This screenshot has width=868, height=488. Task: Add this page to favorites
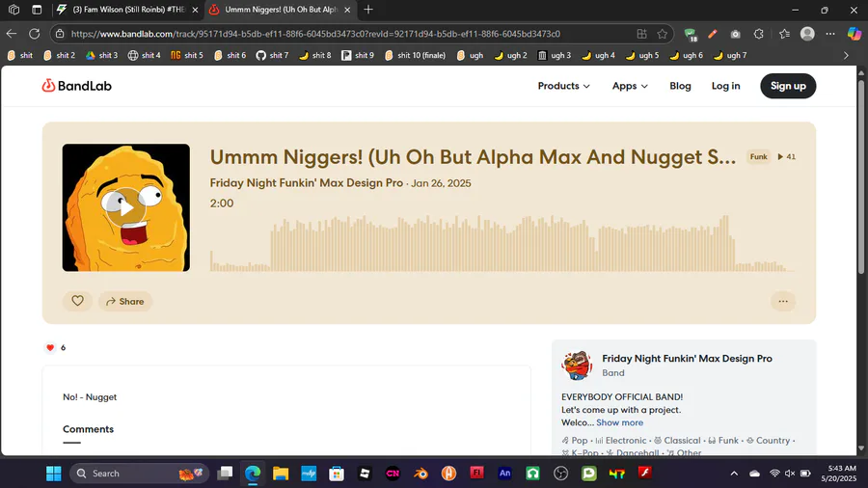662,34
